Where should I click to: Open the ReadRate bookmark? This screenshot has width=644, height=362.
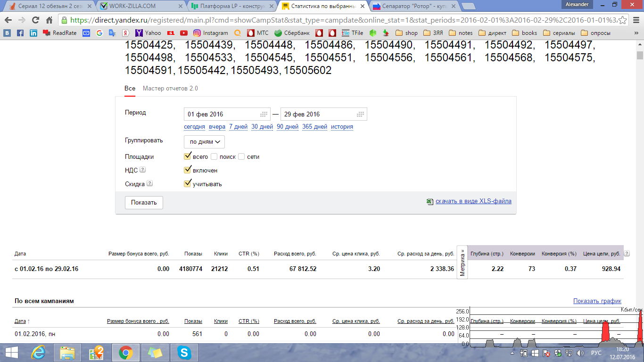[x=60, y=33]
